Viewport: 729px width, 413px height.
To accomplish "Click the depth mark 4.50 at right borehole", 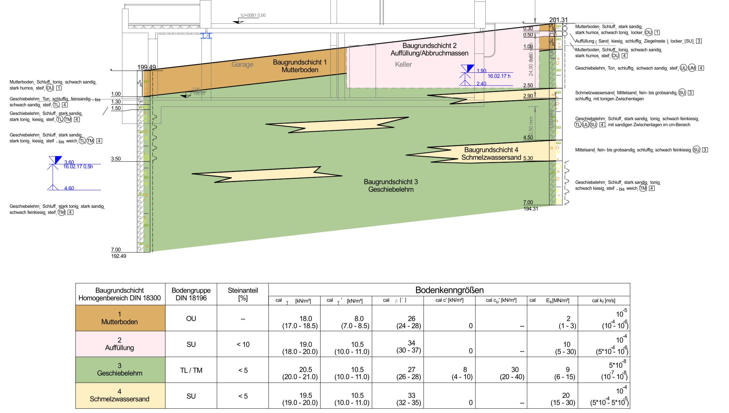I will (528, 138).
